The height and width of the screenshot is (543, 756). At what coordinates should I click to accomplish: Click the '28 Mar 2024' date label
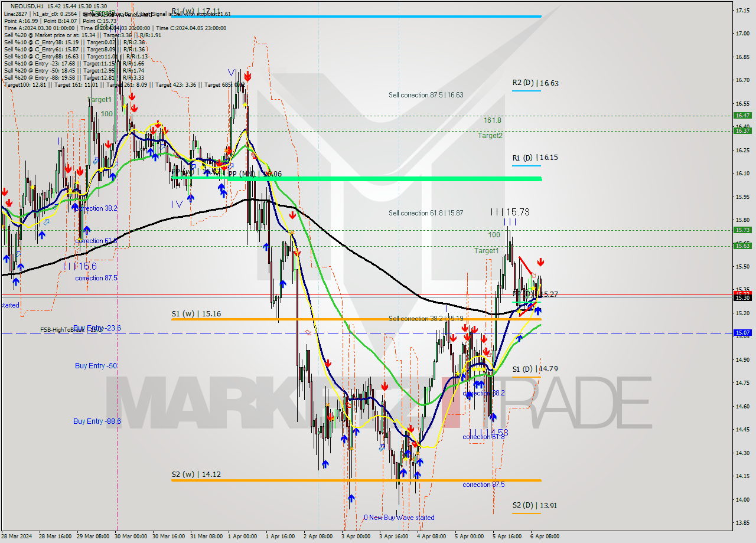[16, 537]
